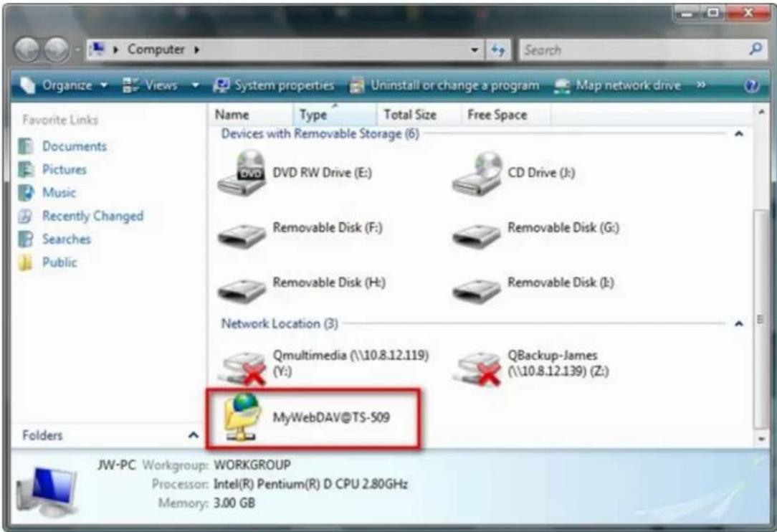This screenshot has height=532, width=777.
Task: Open the recent pages dropdown beside Forward button
Action: click(78, 50)
